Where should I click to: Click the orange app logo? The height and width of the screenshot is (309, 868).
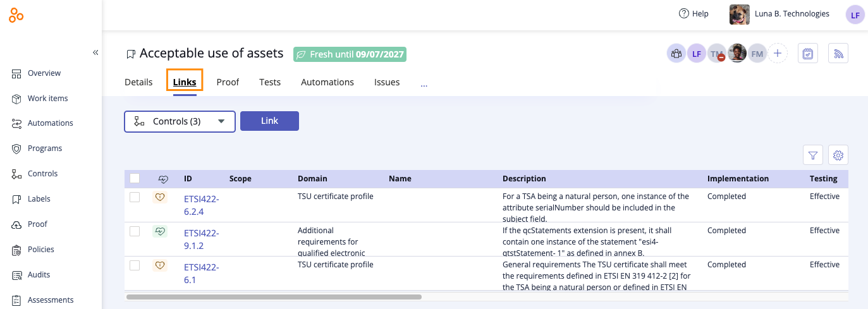tap(16, 15)
